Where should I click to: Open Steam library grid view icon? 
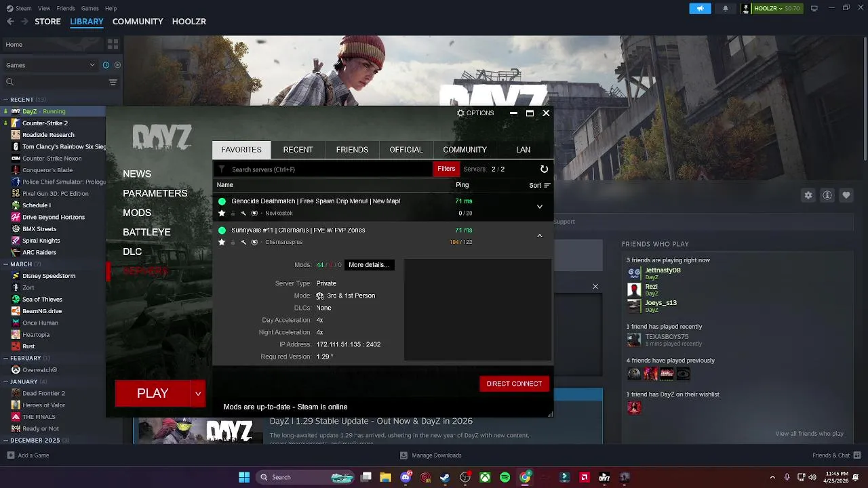[x=113, y=44]
